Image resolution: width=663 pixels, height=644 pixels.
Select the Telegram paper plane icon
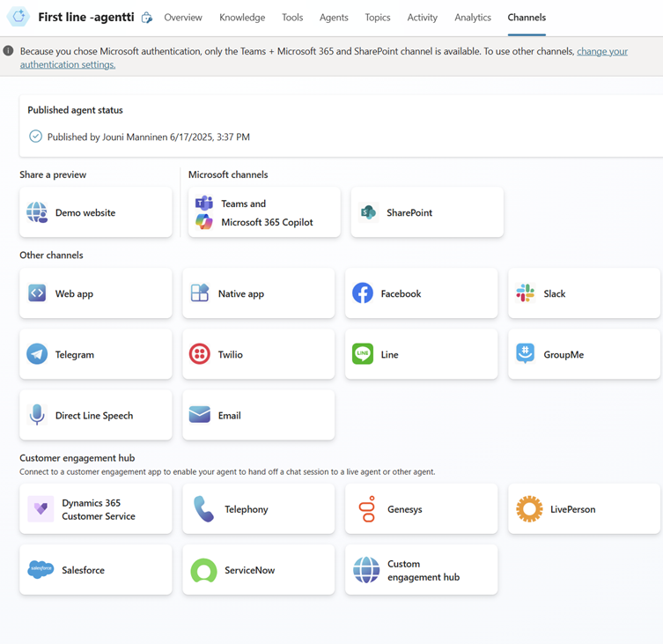coord(37,354)
